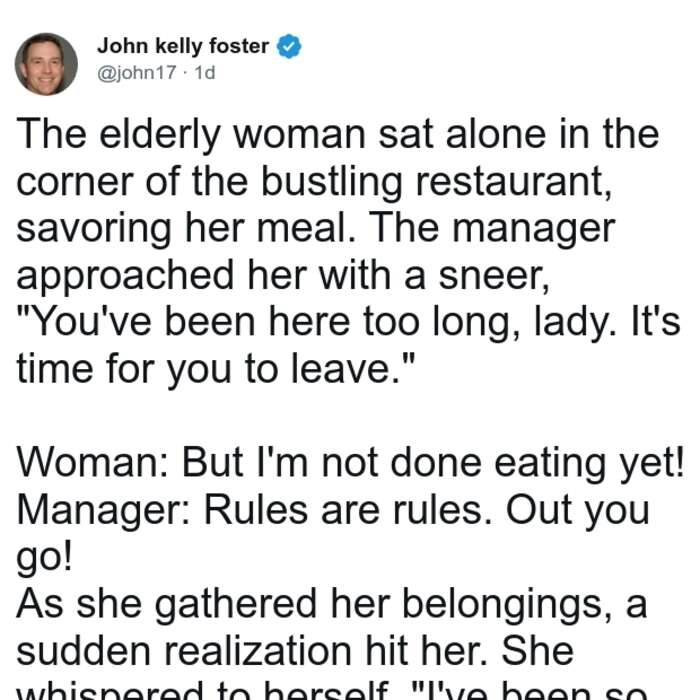Screen dimensions: 700x700
Task: Select the word 'bustling' in the tweet
Action: [x=332, y=182]
